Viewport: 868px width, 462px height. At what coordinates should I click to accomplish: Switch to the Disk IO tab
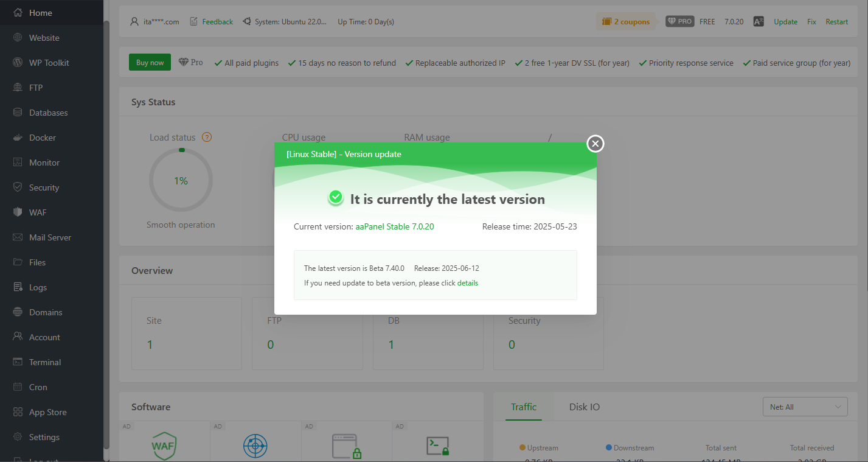583,407
